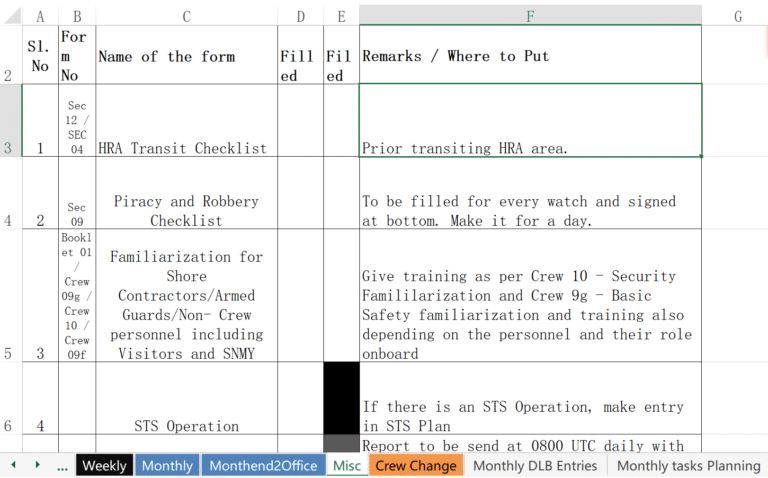768x478 pixels.
Task: Click the column A header
Action: (x=40, y=16)
